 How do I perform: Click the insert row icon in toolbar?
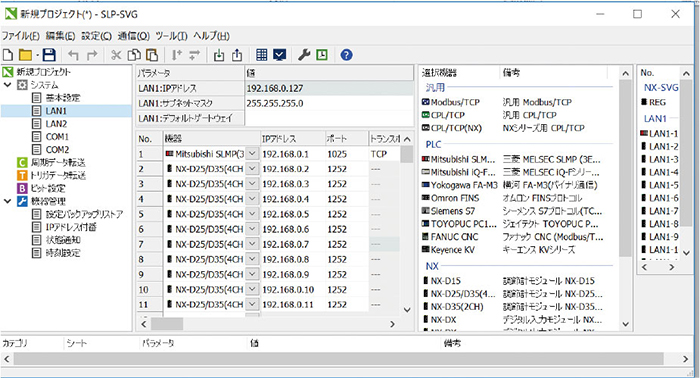pos(177,55)
